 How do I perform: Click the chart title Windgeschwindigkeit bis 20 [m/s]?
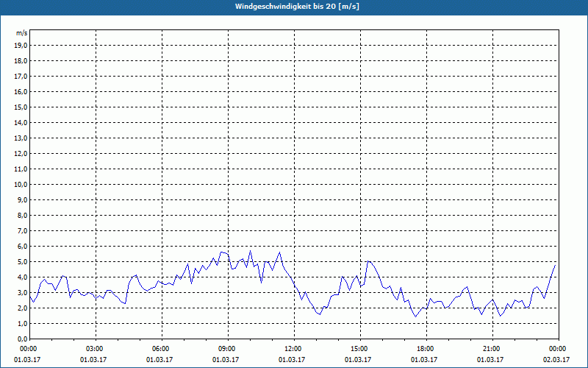click(297, 7)
